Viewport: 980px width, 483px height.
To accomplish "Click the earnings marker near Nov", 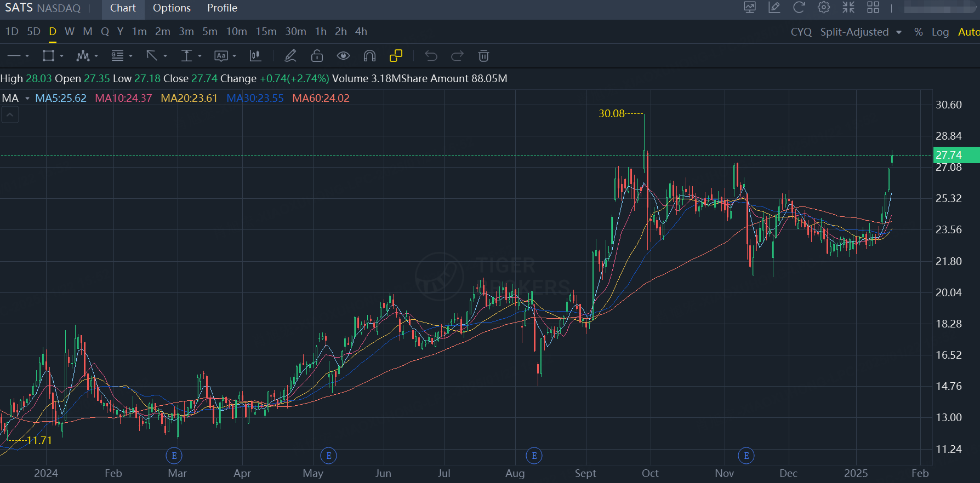I will point(747,456).
